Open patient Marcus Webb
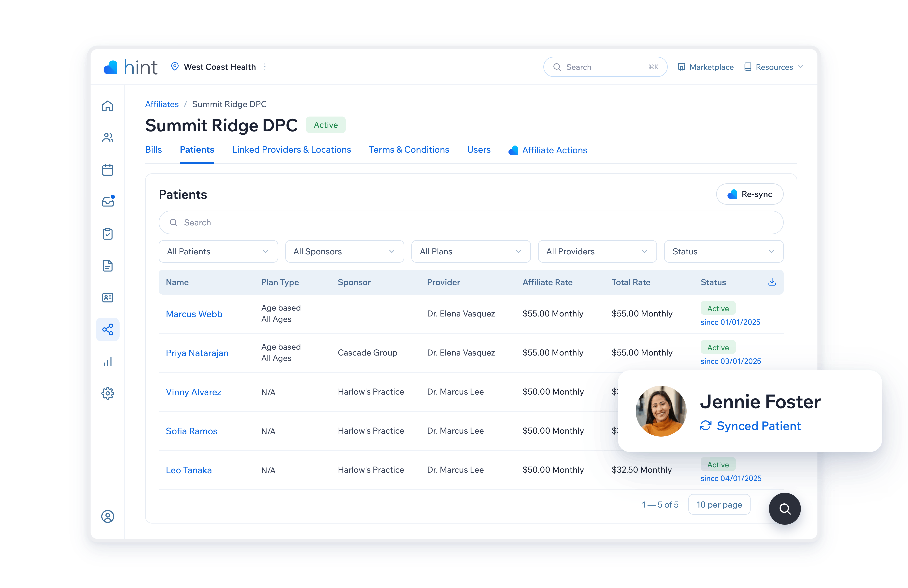Image resolution: width=908 pixels, height=588 pixels. [x=194, y=314]
